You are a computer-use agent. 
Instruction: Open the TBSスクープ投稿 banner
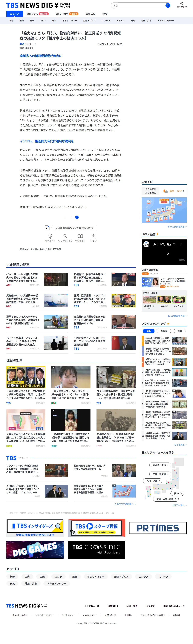96,528
